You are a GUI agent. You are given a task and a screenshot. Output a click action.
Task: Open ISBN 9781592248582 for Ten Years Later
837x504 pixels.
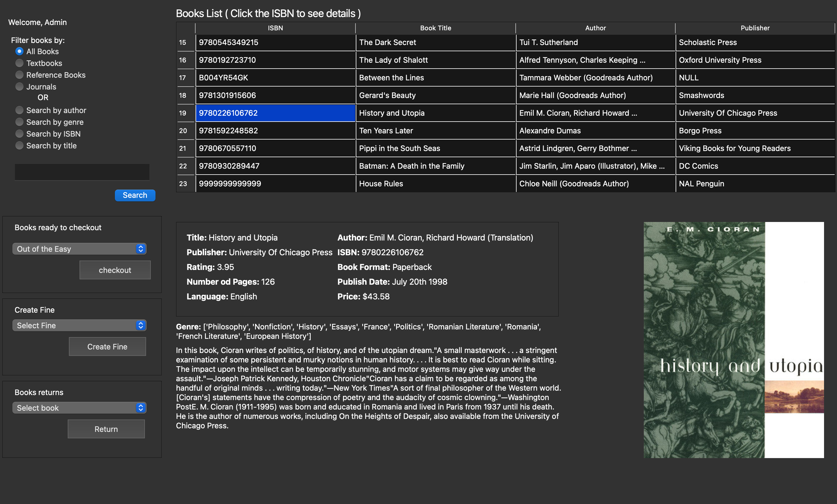coord(228,131)
